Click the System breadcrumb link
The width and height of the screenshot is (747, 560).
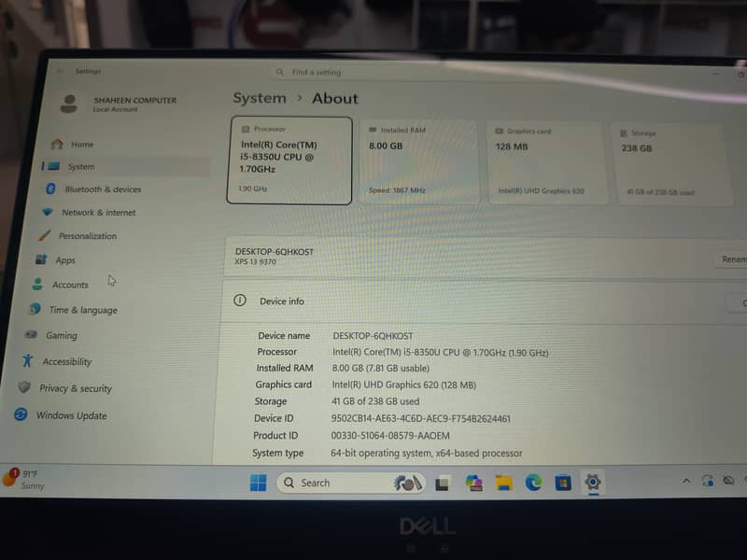coord(260,98)
